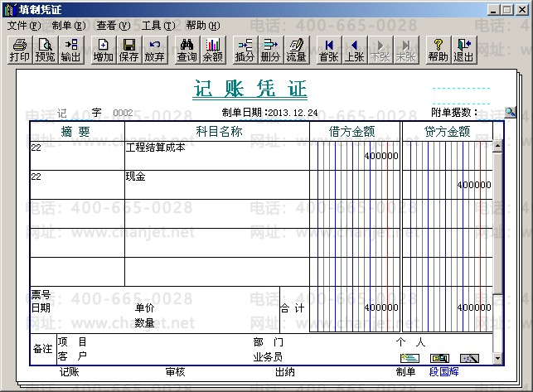Screen dimensions: 533x392
Task: Click summary cell 22 in the 工程结算成本 row
Action: (x=77, y=156)
